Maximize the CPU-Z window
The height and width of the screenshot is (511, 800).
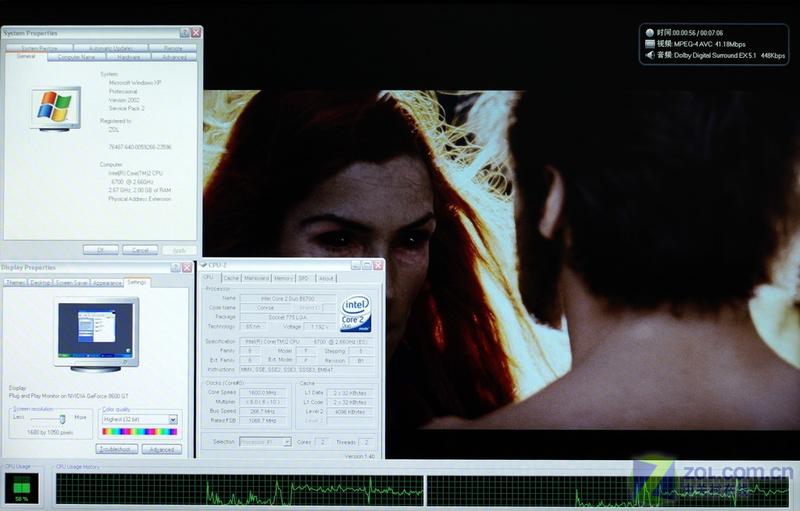tap(367, 265)
